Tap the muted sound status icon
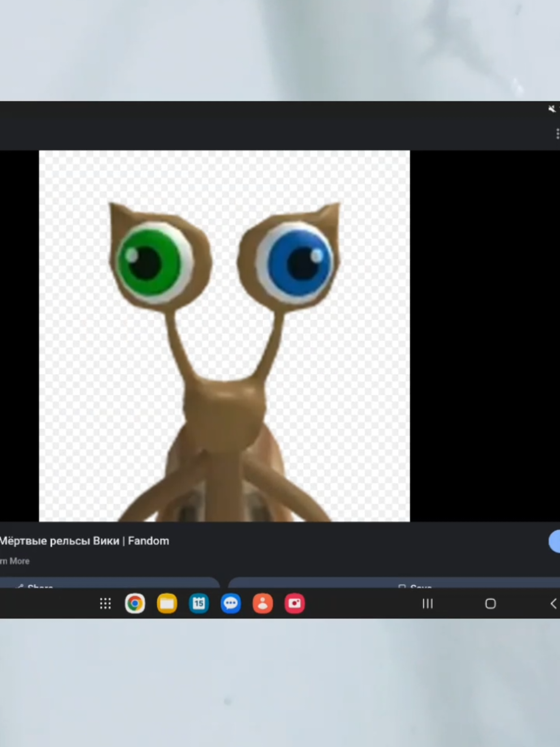The height and width of the screenshot is (747, 560). pos(552,109)
